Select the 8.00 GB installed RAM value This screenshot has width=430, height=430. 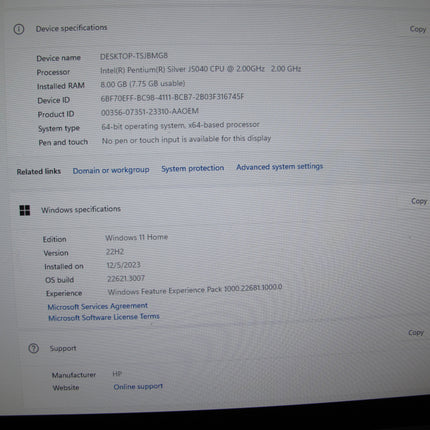(143, 84)
